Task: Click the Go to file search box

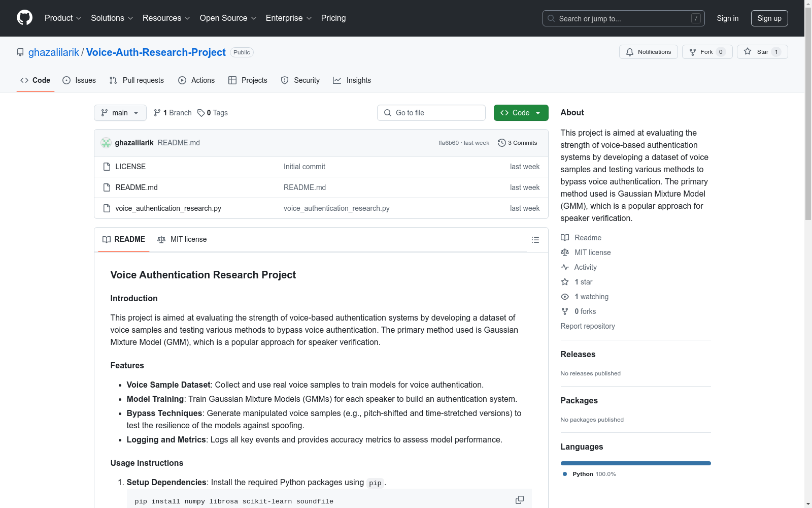Action: tap(431, 113)
